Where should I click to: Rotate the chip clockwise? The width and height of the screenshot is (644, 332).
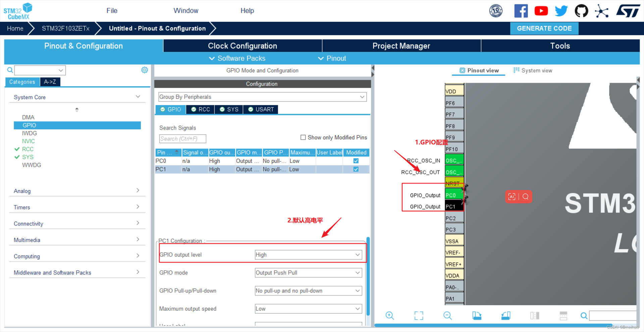click(x=477, y=316)
